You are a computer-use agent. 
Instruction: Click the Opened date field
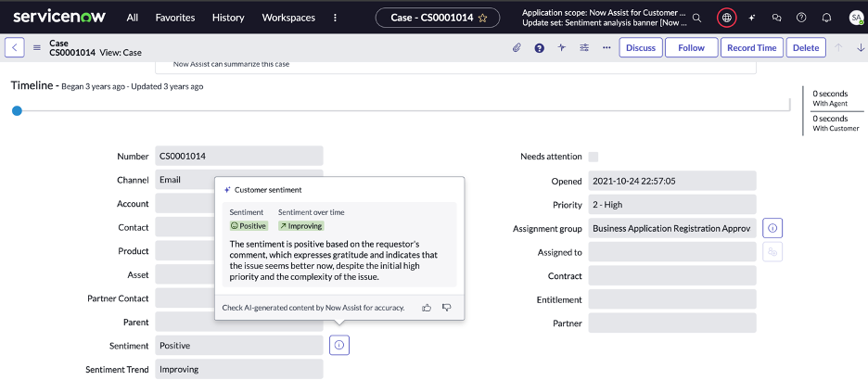(x=672, y=181)
